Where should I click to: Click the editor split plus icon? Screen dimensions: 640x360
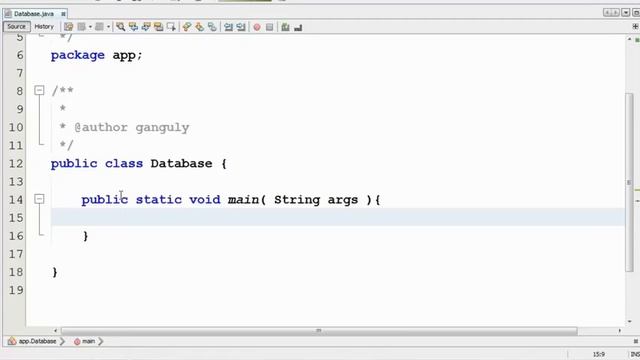click(635, 27)
